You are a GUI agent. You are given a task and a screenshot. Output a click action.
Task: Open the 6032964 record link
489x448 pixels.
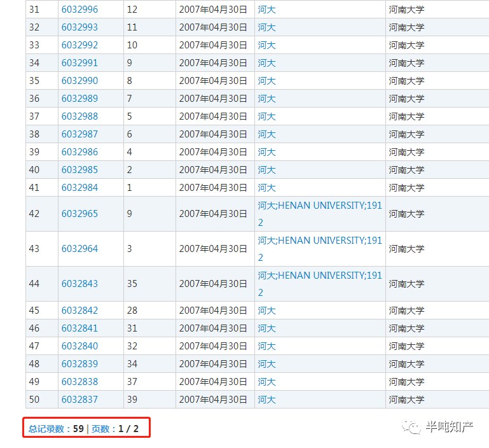coord(79,249)
